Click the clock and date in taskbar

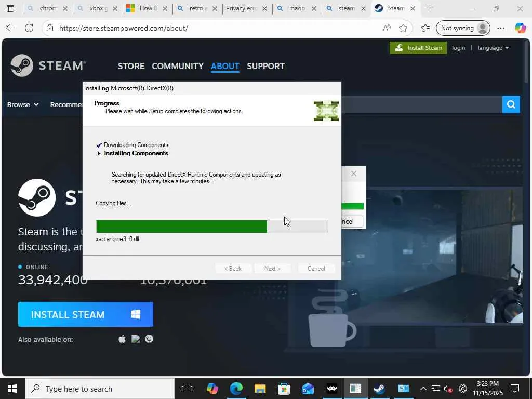(487, 389)
